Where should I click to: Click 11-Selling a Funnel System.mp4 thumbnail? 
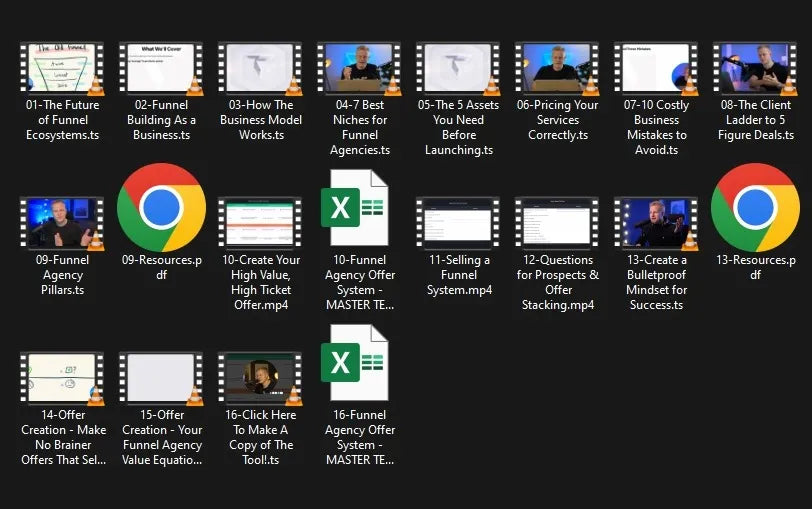coord(458,223)
